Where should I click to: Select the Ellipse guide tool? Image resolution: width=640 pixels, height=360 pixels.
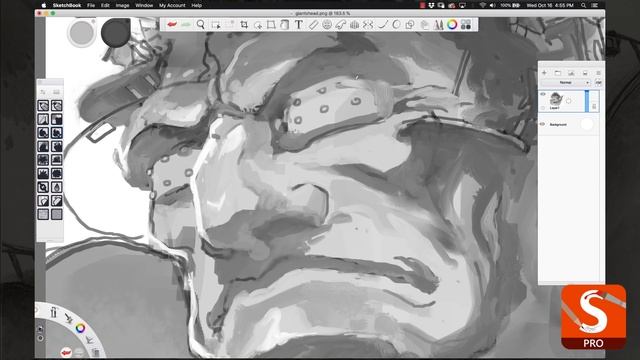coord(327,24)
